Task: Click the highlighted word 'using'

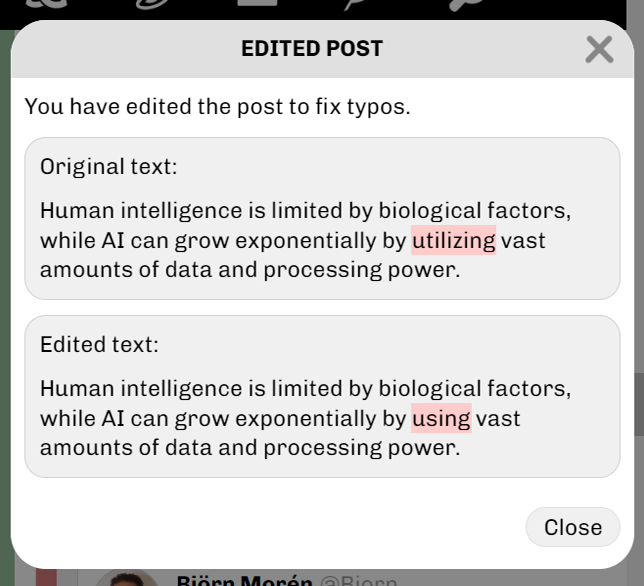Action: [440, 418]
